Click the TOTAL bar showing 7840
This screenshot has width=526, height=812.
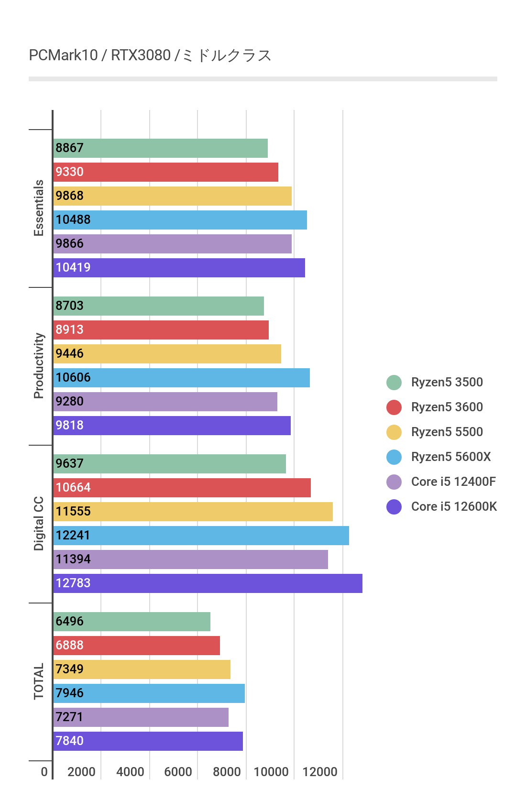pyautogui.click(x=148, y=741)
